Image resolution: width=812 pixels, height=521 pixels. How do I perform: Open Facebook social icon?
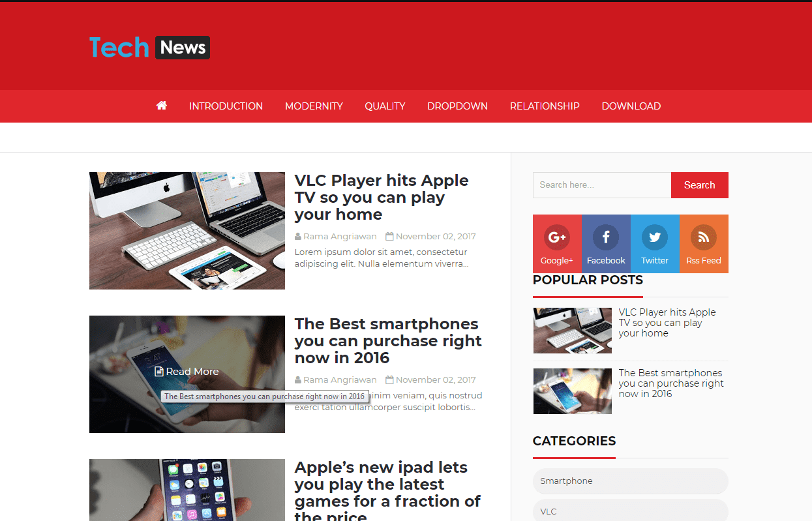tap(606, 244)
